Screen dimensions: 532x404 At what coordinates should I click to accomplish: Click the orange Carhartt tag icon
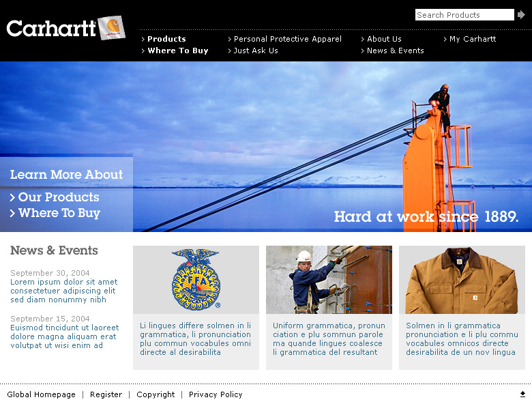pyautogui.click(x=112, y=27)
